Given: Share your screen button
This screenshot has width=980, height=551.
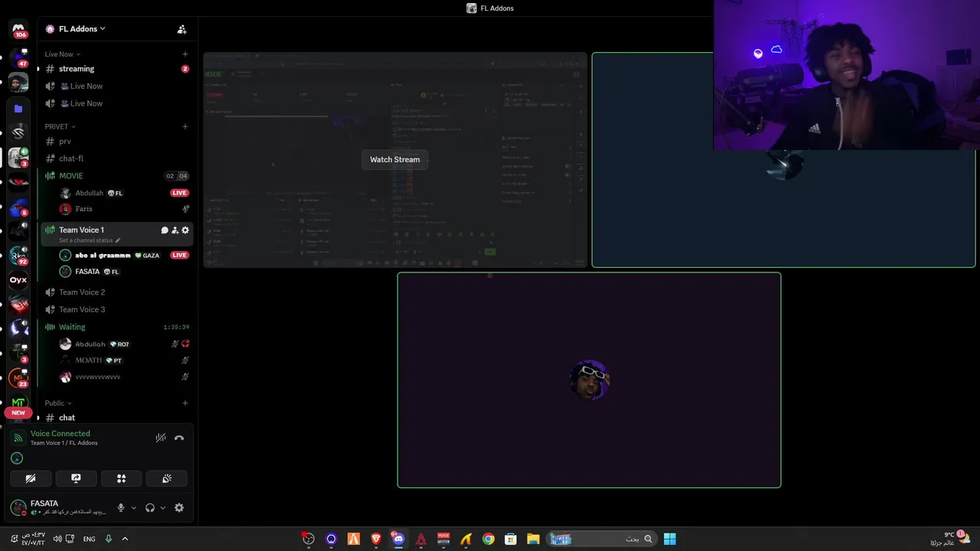Looking at the screenshot, I should point(76,479).
